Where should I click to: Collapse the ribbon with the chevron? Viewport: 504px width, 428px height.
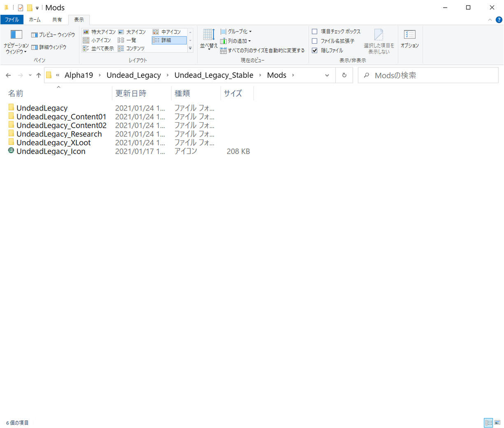click(x=490, y=20)
